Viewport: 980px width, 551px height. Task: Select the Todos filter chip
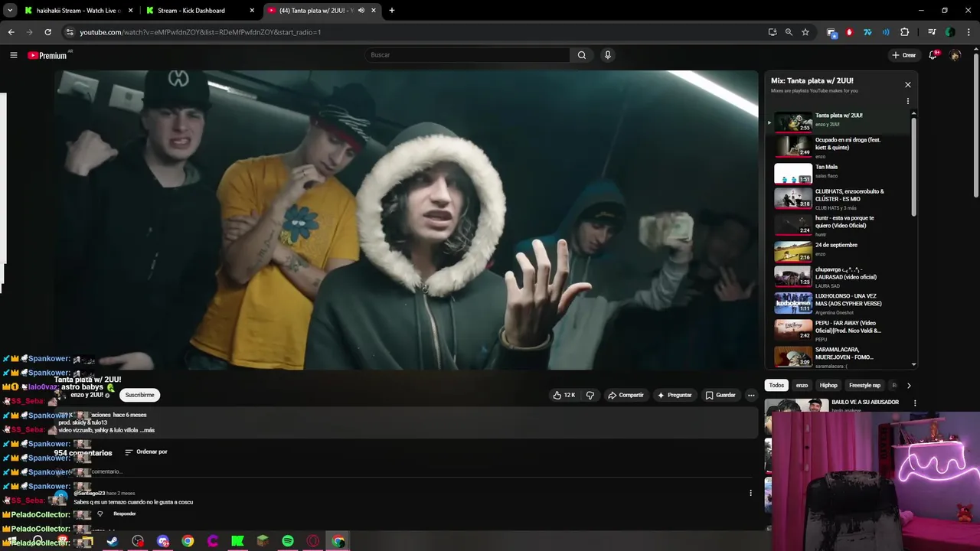click(776, 385)
